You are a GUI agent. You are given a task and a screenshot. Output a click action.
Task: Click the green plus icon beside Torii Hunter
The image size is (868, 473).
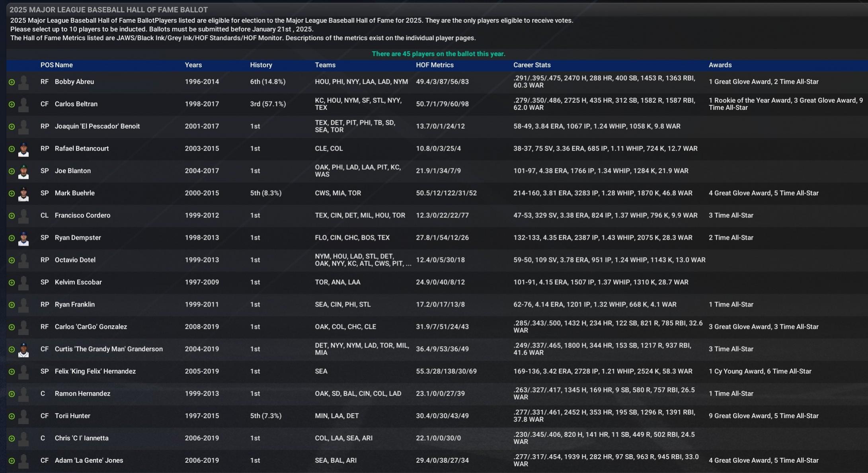pyautogui.click(x=12, y=416)
